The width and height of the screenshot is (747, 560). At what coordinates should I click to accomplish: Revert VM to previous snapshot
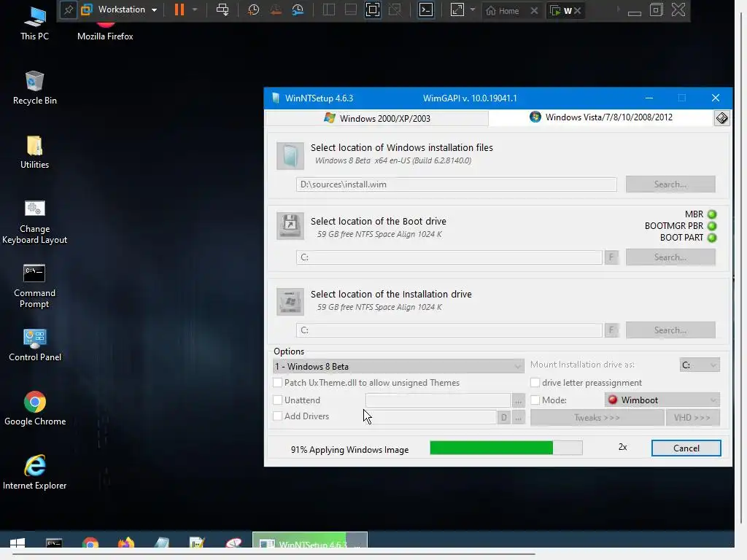[x=276, y=10]
